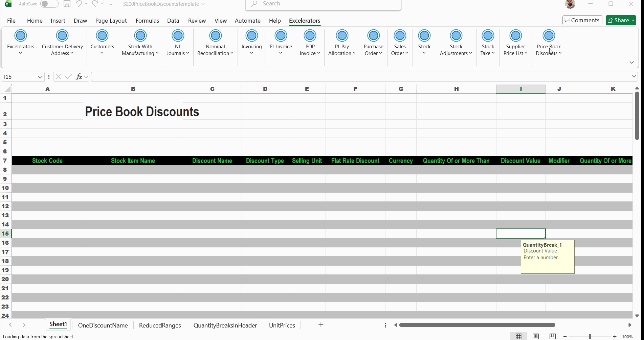
Task: Click the zoom slider handle
Action: pyautogui.click(x=590, y=337)
